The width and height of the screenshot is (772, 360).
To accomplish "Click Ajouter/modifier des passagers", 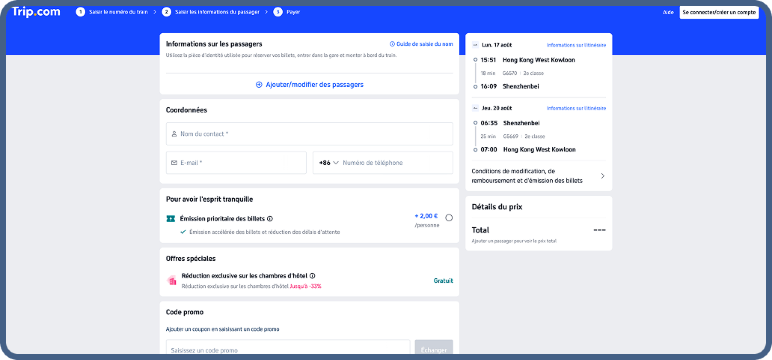I will [x=310, y=85].
